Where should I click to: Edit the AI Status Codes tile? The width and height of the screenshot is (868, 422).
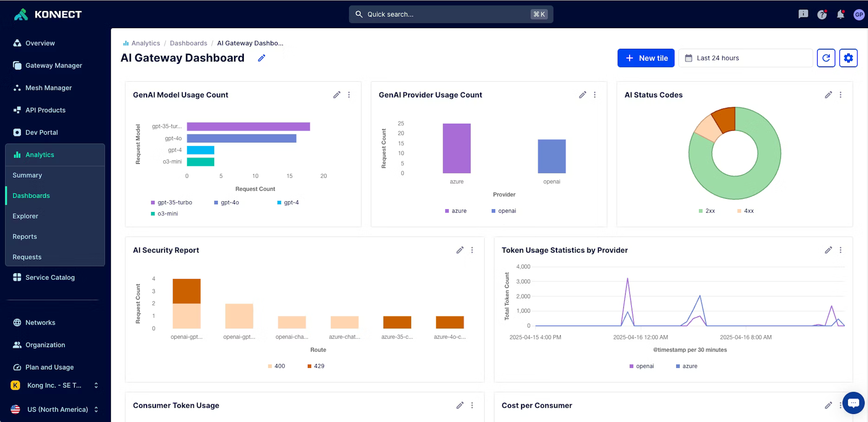[828, 95]
